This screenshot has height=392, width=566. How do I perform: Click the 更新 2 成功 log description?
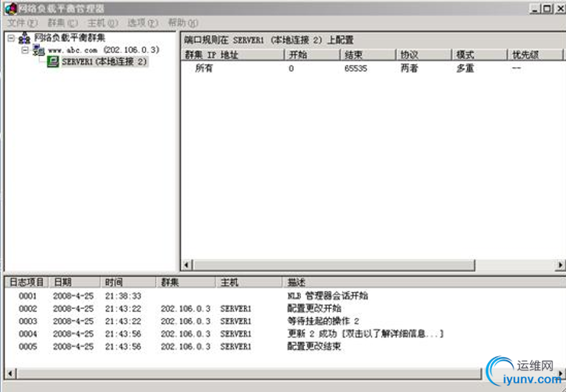click(x=365, y=334)
